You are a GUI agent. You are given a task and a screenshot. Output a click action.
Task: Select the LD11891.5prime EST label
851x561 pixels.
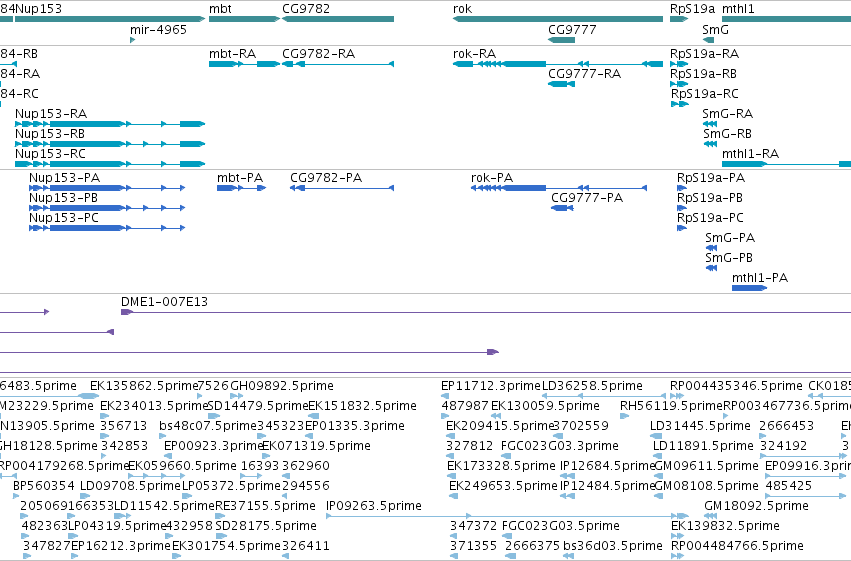[x=703, y=447]
